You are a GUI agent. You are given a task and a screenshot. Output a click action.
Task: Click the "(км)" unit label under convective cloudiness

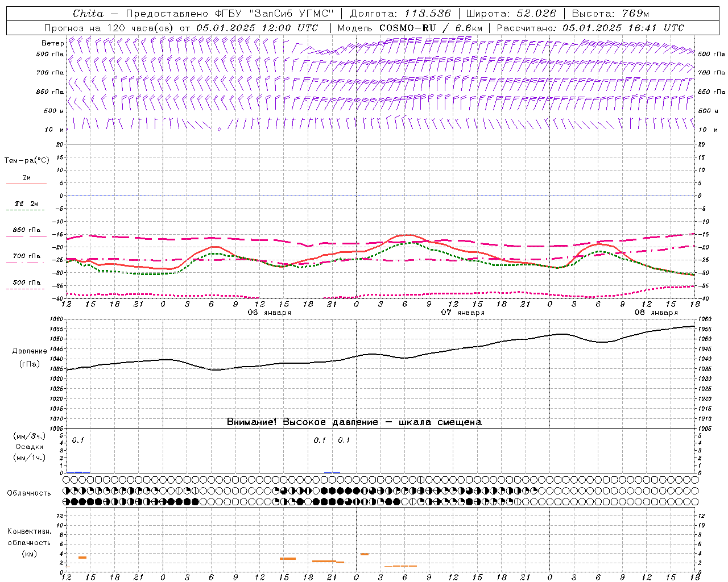pos(30,554)
